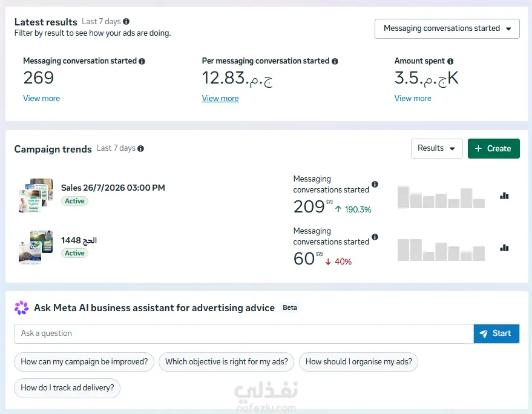
Task: Click info icon next to Amount spent
Action: 450,61
